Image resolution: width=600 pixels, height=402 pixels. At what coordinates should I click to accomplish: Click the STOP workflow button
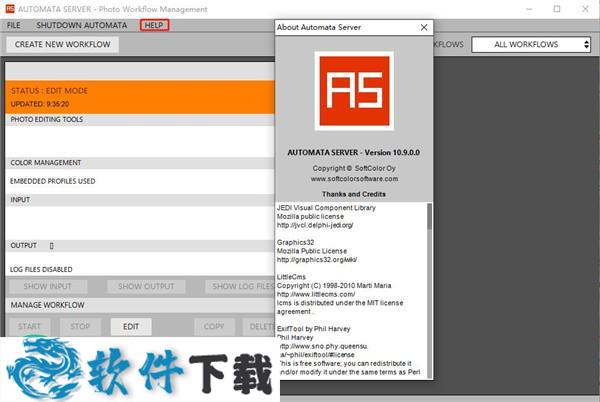pyautogui.click(x=80, y=326)
